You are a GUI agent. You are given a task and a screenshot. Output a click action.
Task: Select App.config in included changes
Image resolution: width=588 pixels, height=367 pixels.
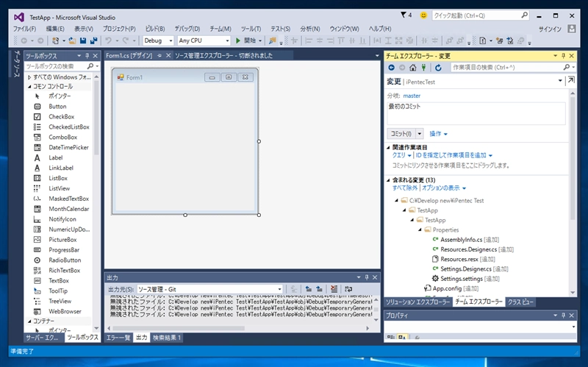point(447,288)
